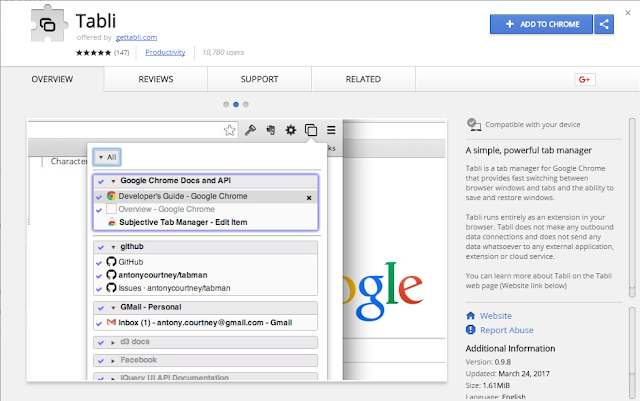Open the gettabli.com link
Image resolution: width=640 pixels, height=401 pixels.
pyautogui.click(x=136, y=38)
